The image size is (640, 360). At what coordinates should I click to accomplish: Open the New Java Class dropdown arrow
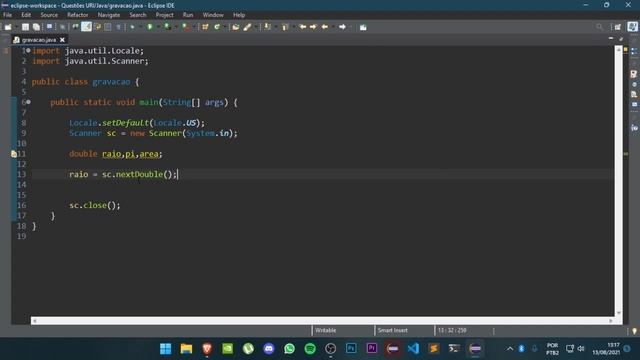[x=225, y=27]
